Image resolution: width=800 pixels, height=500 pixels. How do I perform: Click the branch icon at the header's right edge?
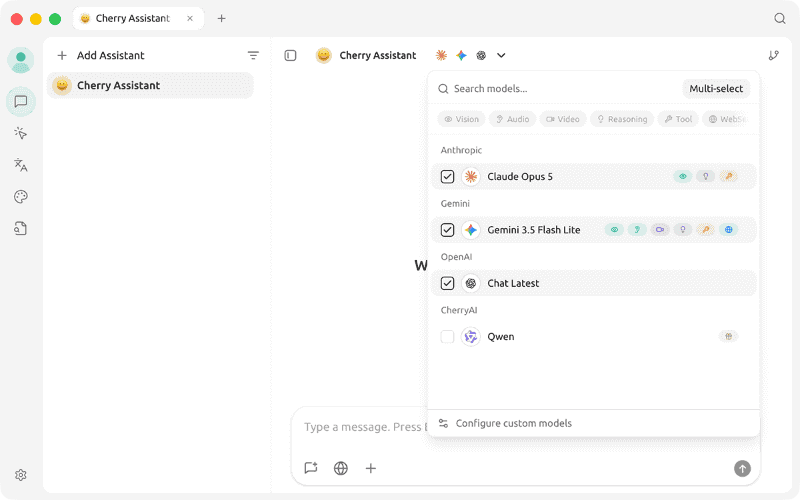(773, 55)
